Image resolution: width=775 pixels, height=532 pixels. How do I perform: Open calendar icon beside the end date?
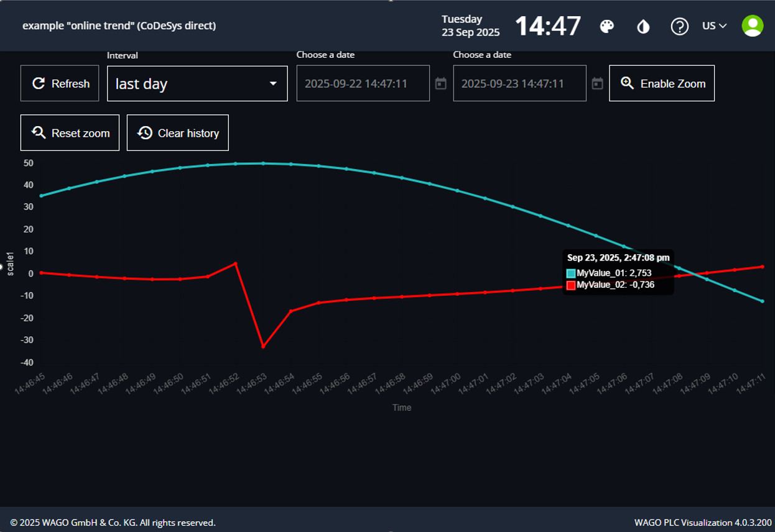click(x=597, y=83)
